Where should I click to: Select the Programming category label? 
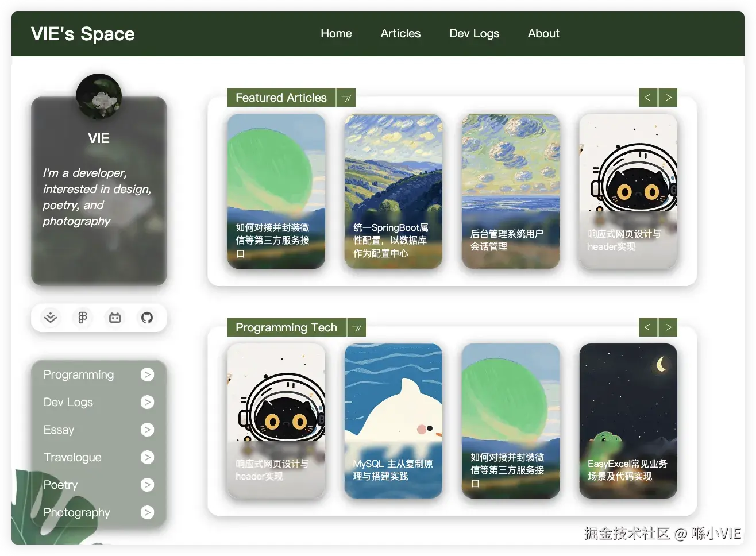click(x=79, y=374)
